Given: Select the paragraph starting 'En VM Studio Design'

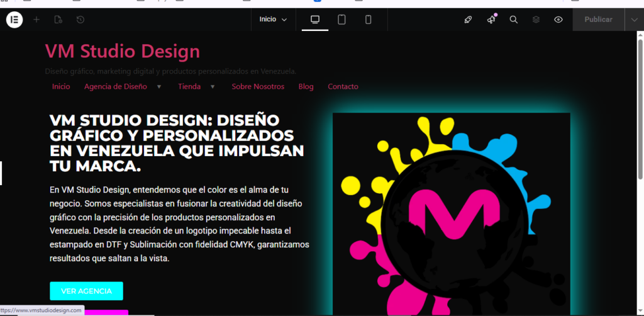Looking at the screenshot, I should click(179, 224).
